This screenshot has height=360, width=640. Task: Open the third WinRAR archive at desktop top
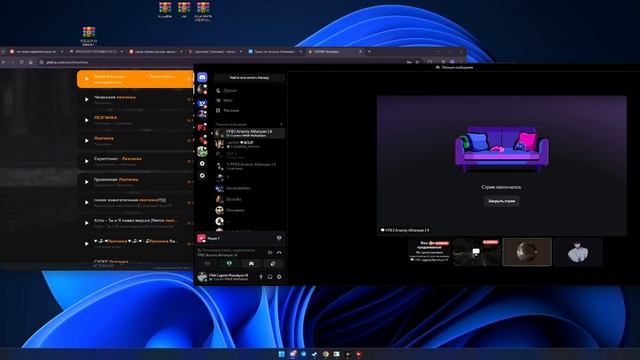[203, 11]
